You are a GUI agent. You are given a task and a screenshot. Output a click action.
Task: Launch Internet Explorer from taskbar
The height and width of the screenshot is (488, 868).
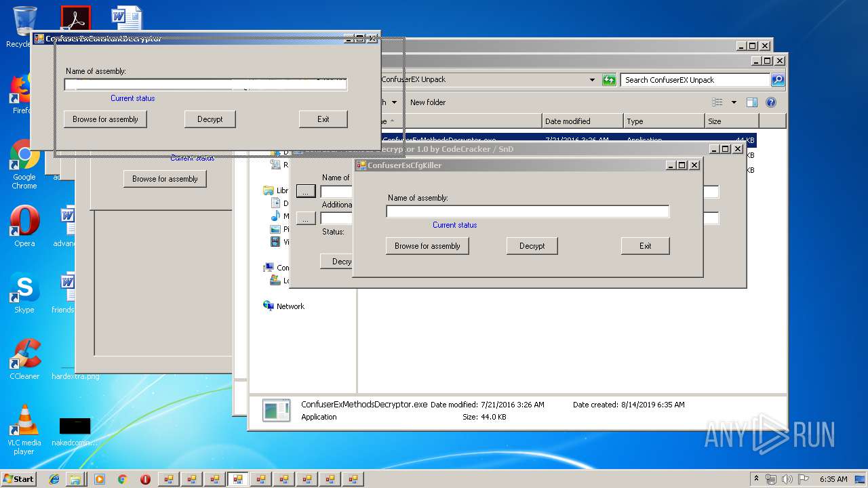point(55,479)
